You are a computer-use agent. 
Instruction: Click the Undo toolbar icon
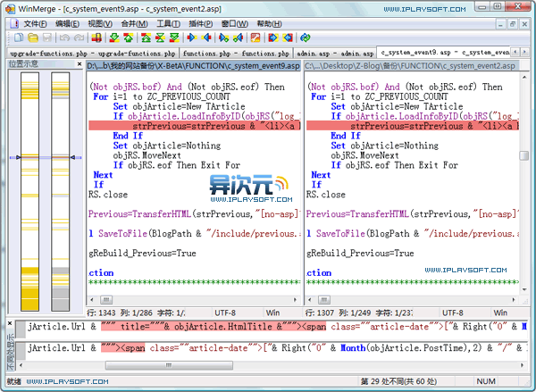pos(64,38)
